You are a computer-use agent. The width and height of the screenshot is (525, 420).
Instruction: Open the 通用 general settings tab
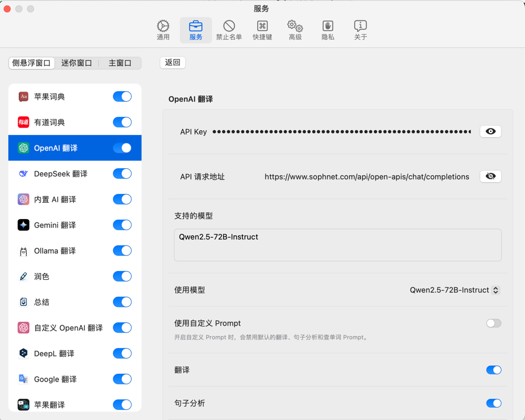pos(163,30)
